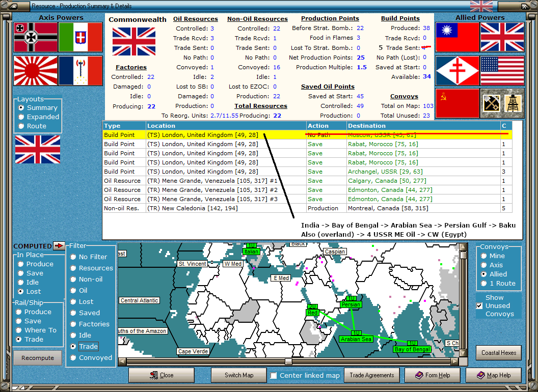
Task: Click the Switch Map button
Action: [239, 375]
